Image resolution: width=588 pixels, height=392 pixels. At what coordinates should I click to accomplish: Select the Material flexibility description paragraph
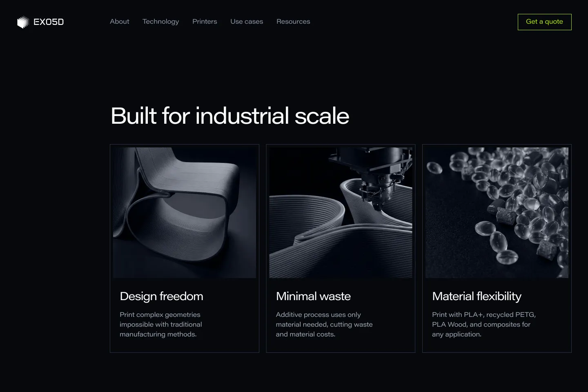coord(484,324)
